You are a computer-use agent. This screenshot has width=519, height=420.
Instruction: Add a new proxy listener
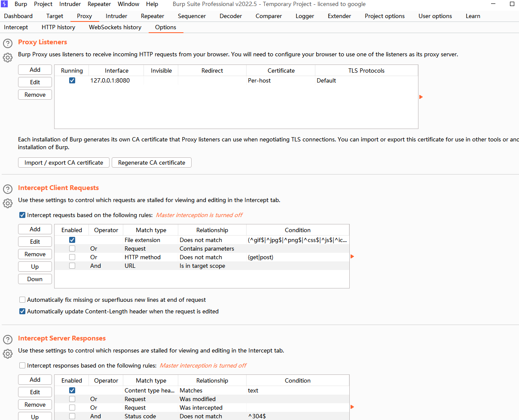(x=35, y=70)
